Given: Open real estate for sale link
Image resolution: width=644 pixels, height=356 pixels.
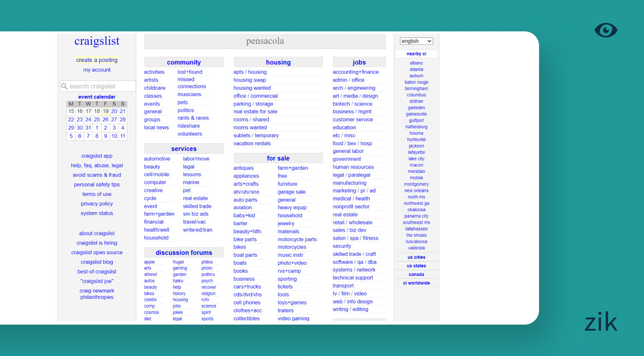Looking at the screenshot, I should [255, 112].
